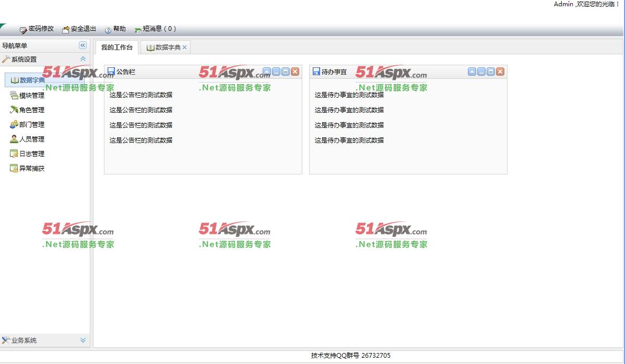Minimize the 待办事宜 panel
The height and width of the screenshot is (364, 625).
(481, 72)
